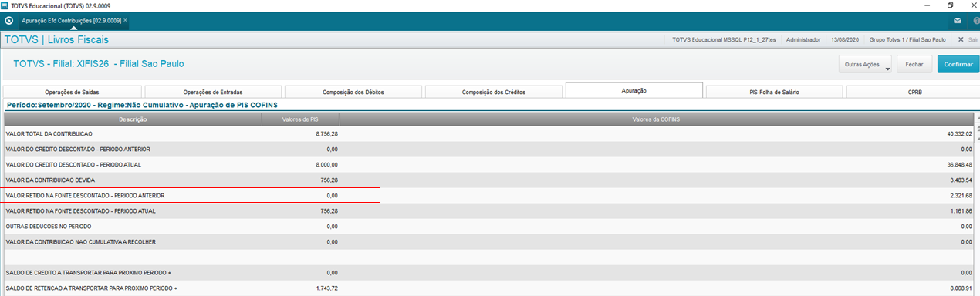Click the Valores de PIS column header
Screen dimensions: 980x296
click(301, 119)
